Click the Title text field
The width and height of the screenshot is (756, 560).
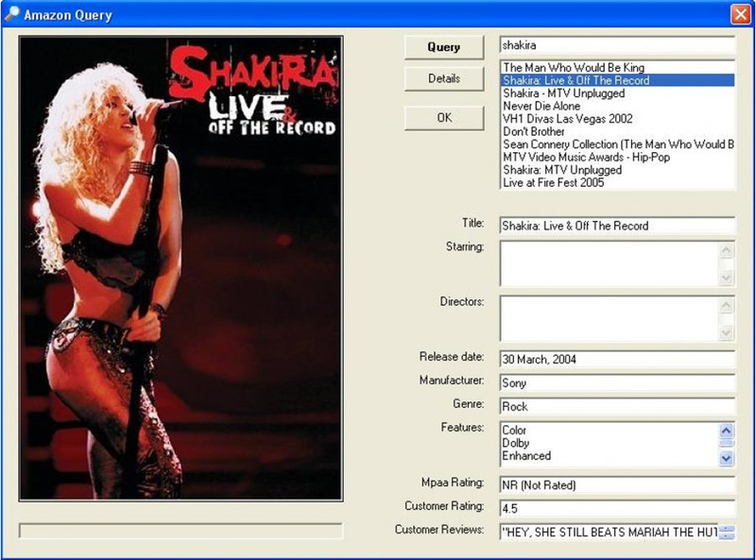click(x=616, y=226)
